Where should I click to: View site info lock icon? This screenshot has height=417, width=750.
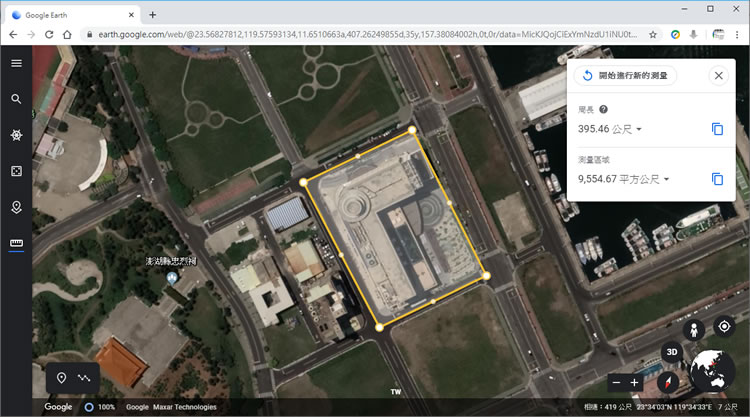(89, 34)
